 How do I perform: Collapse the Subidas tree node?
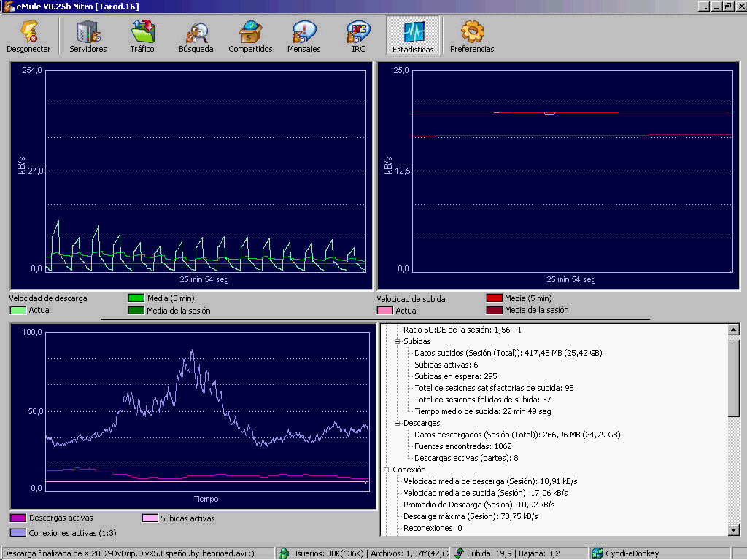398,341
